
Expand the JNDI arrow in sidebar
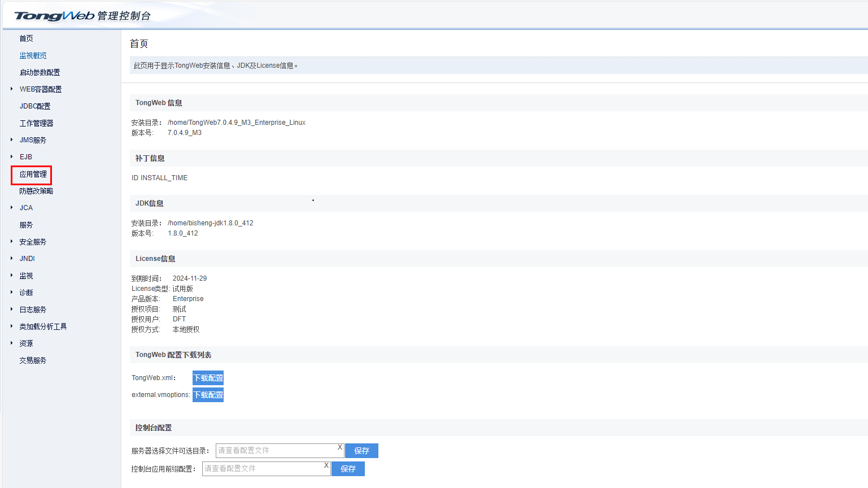coord(11,258)
